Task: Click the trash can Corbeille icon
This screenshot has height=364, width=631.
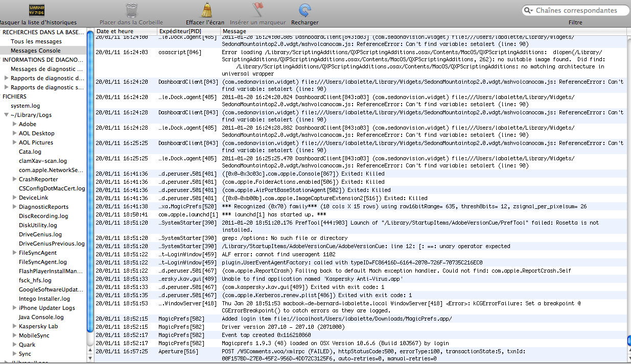Action: tap(131, 10)
